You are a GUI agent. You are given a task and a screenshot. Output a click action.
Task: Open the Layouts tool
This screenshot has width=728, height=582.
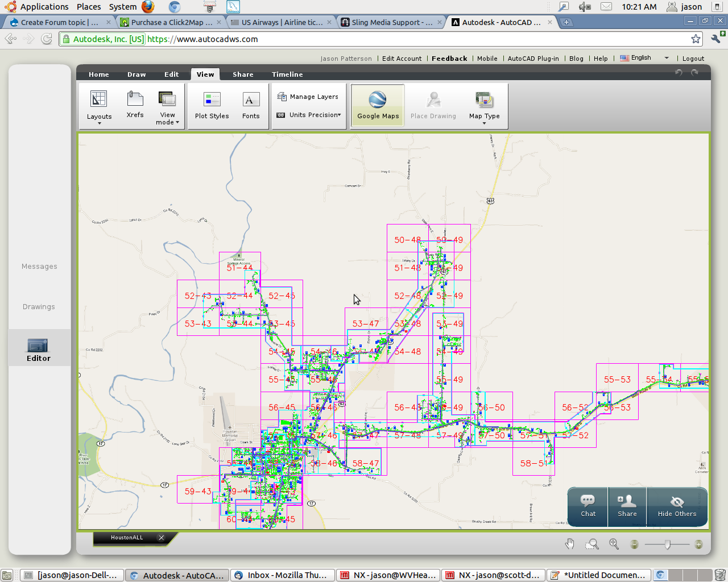(x=99, y=107)
